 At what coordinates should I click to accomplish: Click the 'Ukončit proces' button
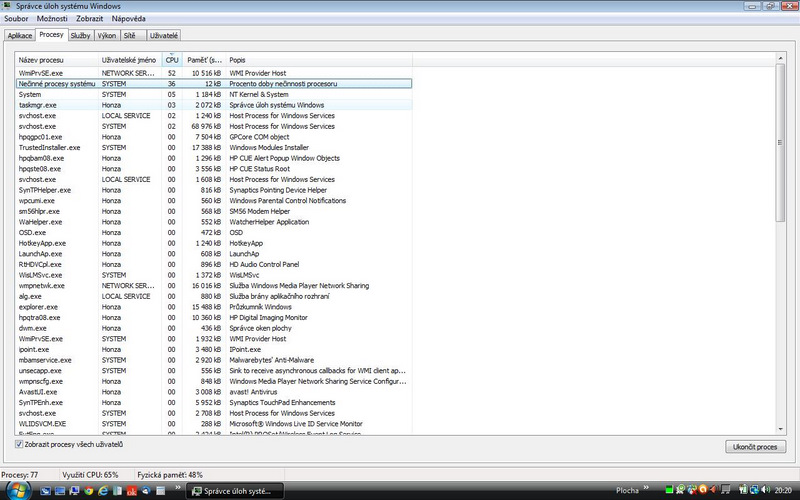tap(755, 447)
